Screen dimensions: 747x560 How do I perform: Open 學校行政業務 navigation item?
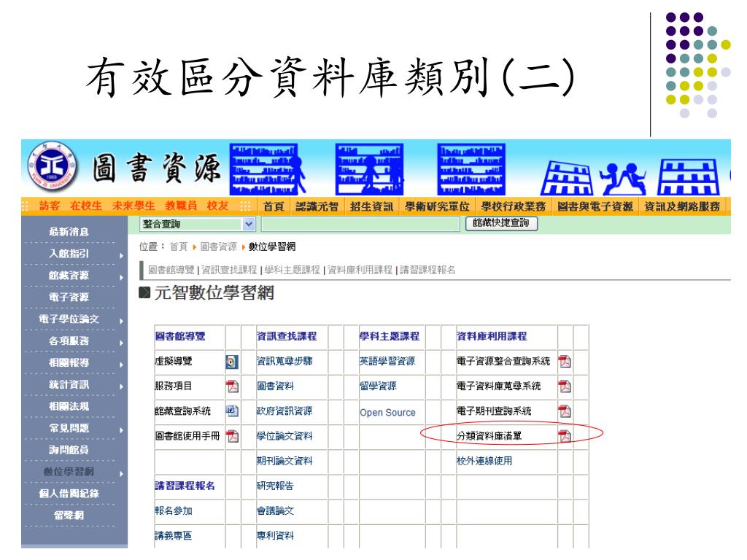[513, 206]
